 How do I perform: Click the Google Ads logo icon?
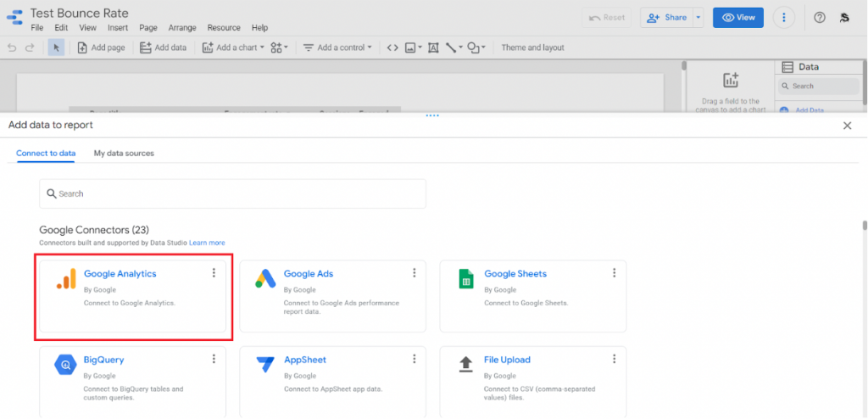pyautogui.click(x=265, y=279)
